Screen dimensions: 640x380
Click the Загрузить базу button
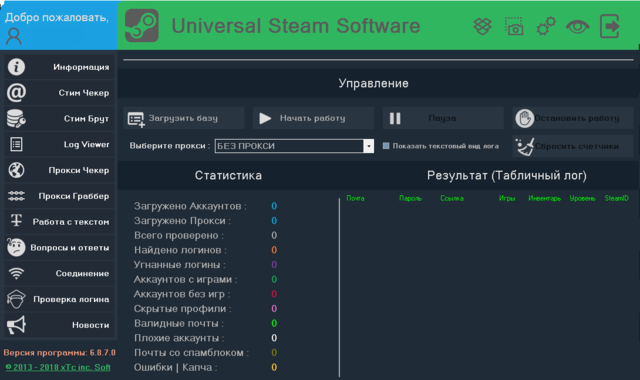pos(184,118)
